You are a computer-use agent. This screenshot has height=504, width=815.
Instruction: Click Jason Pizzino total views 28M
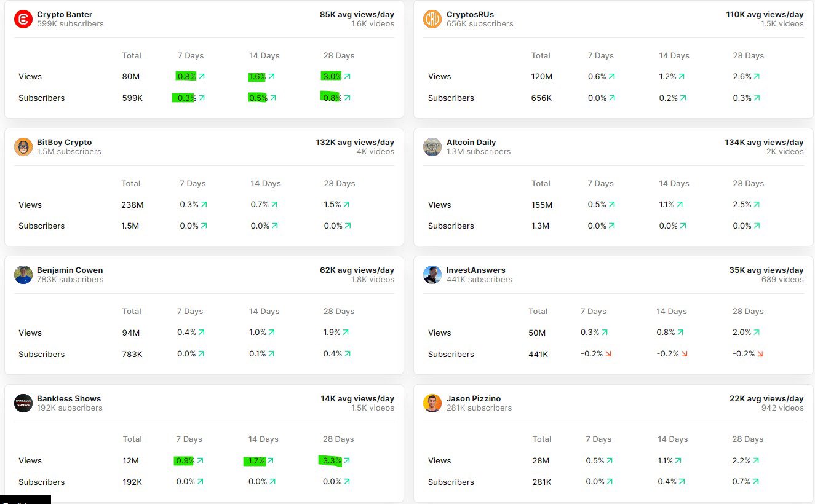541,461
